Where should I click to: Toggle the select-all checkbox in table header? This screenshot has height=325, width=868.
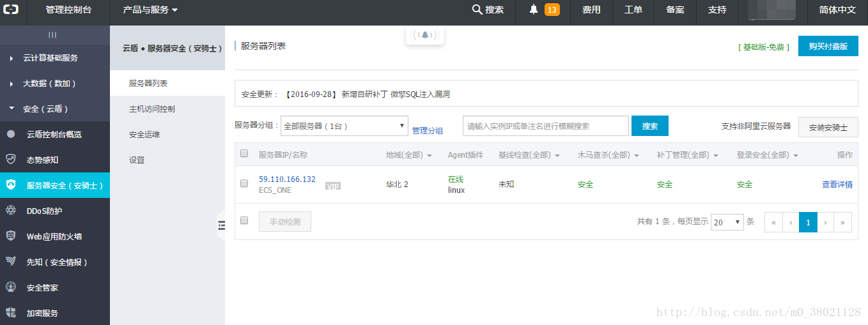click(x=244, y=153)
